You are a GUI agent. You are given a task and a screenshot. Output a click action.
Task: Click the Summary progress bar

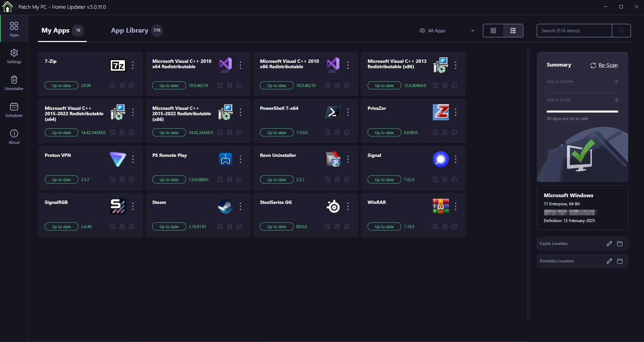(582, 112)
